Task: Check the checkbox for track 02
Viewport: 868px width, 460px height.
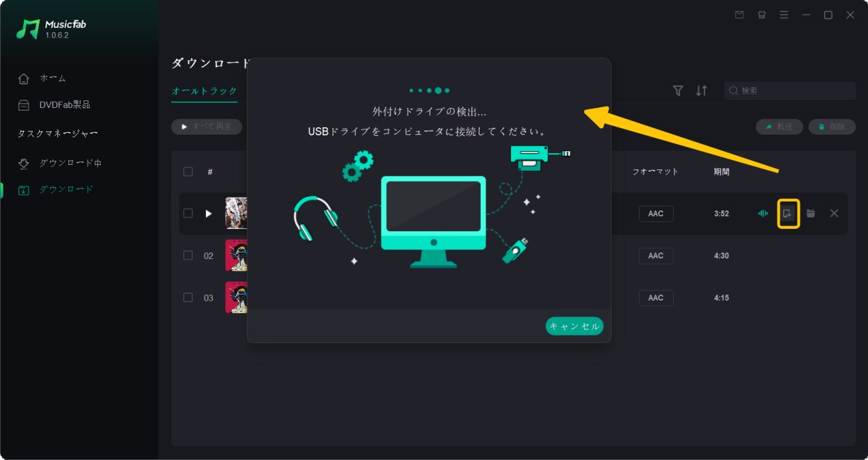Action: tap(188, 255)
